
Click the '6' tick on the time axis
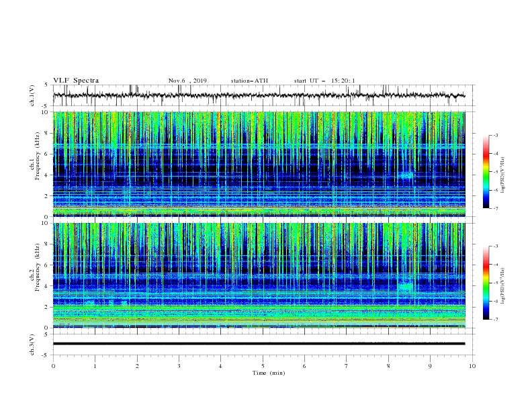click(x=304, y=366)
